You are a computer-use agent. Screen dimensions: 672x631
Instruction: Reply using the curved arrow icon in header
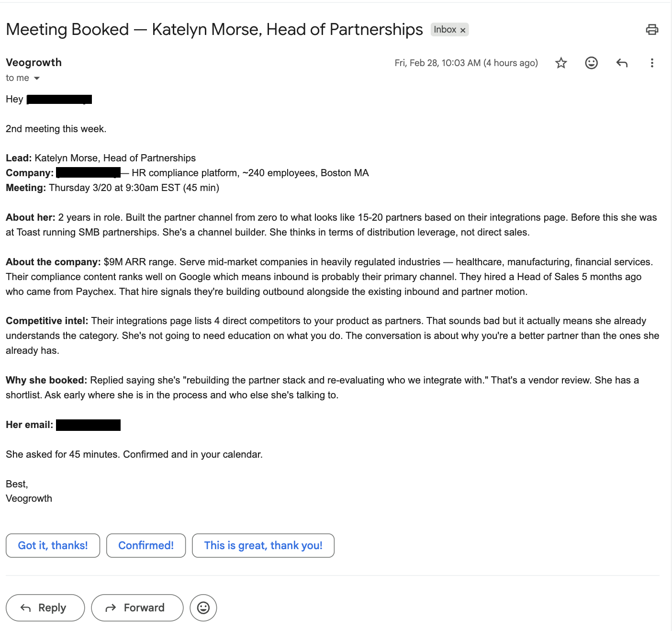621,63
